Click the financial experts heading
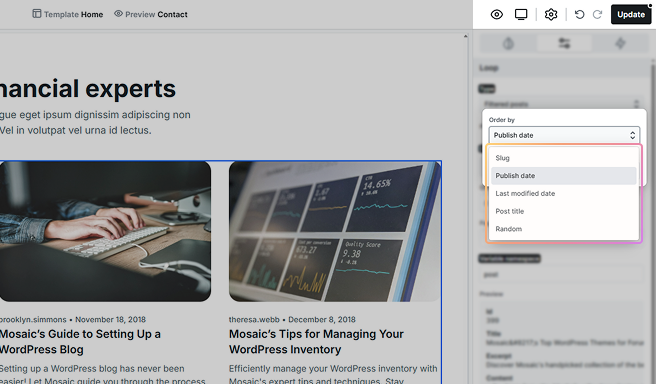 click(x=87, y=89)
